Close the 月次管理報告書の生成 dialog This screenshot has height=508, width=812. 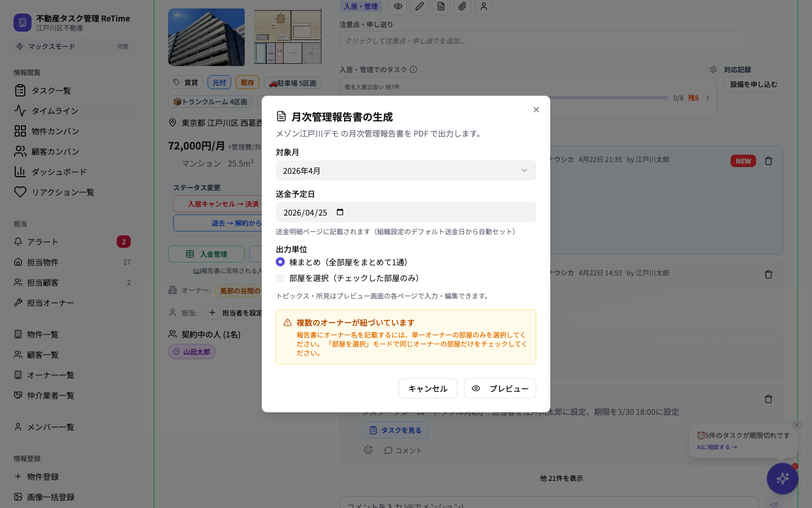pyautogui.click(x=536, y=110)
